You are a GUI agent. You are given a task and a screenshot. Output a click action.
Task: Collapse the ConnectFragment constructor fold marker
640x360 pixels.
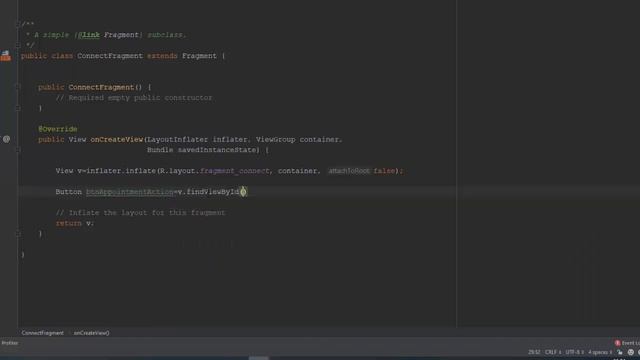click(18, 87)
